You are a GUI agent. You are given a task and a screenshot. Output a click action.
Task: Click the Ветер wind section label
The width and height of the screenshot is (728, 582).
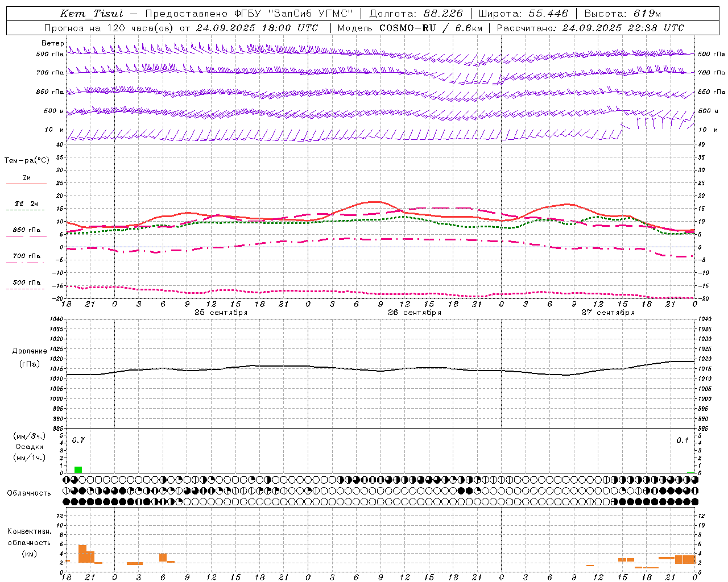52,43
